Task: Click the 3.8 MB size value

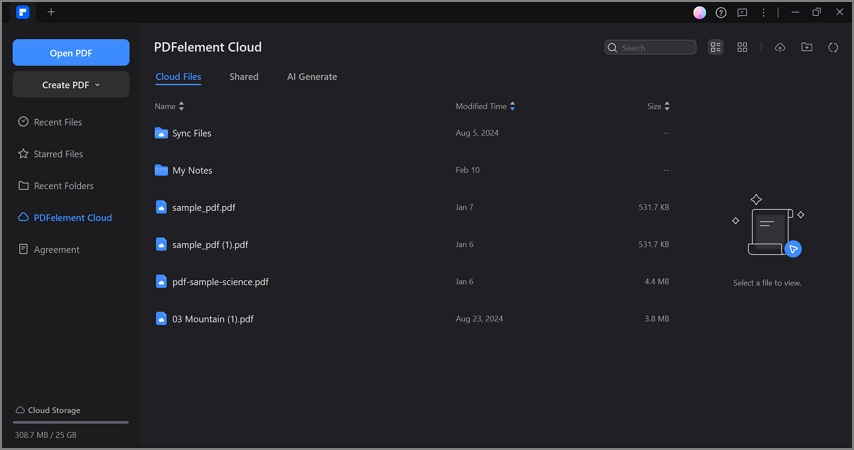Action: click(x=657, y=319)
